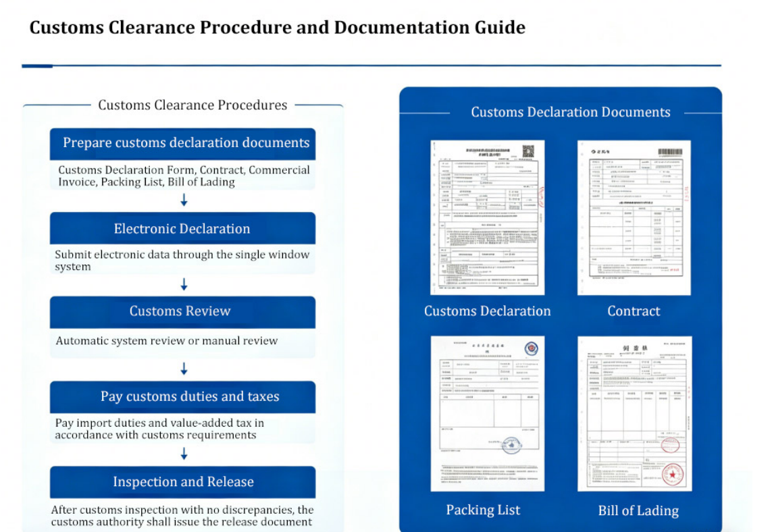The height and width of the screenshot is (532, 774).
Task: Select the Pay customs duties and taxes step
Action: 182,397
